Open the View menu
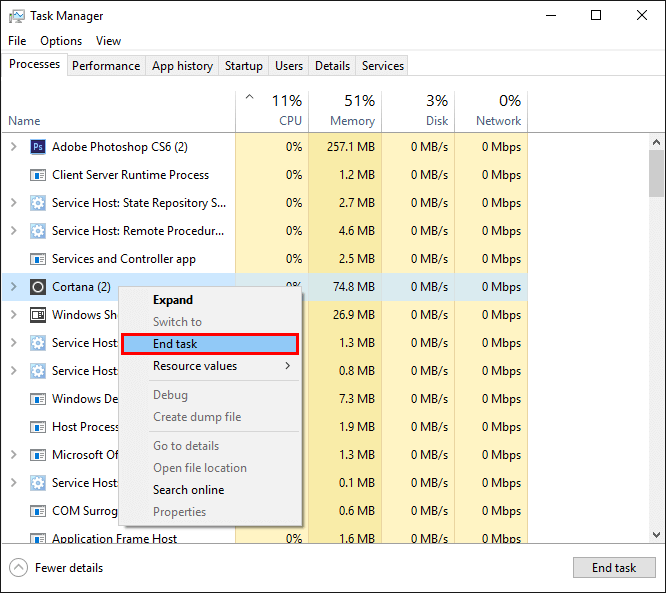This screenshot has width=666, height=593. click(x=108, y=41)
